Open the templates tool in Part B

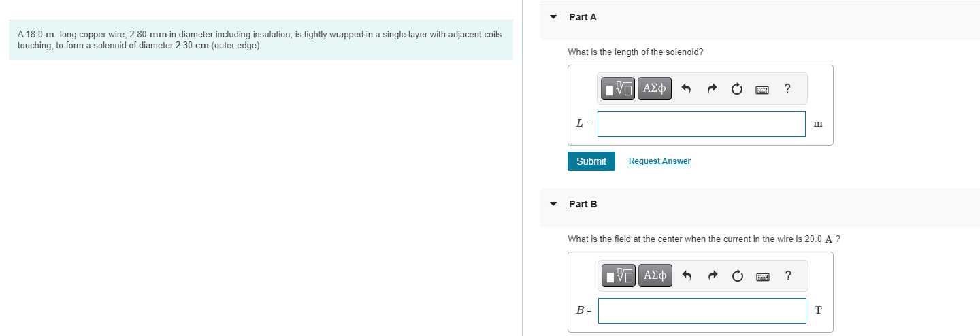[619, 275]
